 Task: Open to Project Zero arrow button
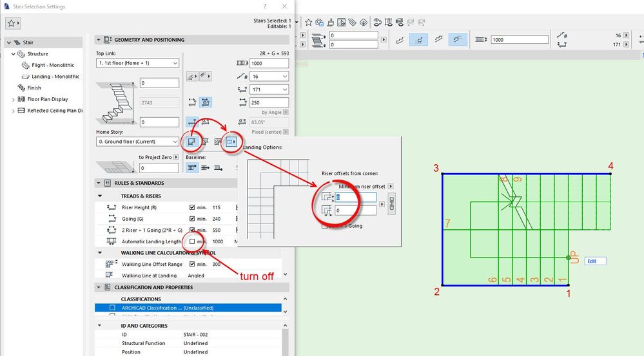[x=176, y=157]
